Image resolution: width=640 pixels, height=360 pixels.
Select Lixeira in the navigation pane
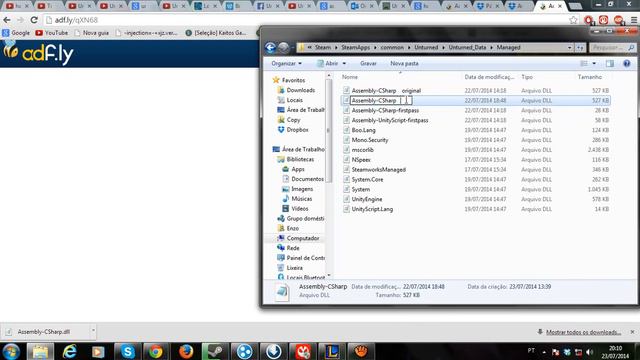(x=294, y=268)
